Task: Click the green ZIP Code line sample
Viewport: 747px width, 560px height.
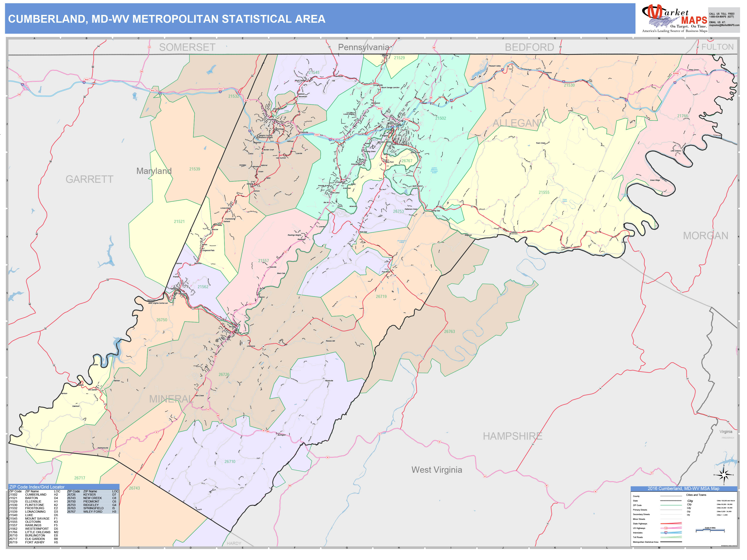Action: 671,505
